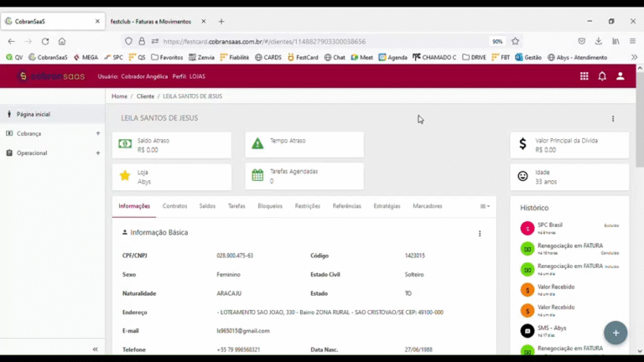The image size is (644, 362).
Task: Click the SMS - Abys history icon
Action: tap(527, 331)
